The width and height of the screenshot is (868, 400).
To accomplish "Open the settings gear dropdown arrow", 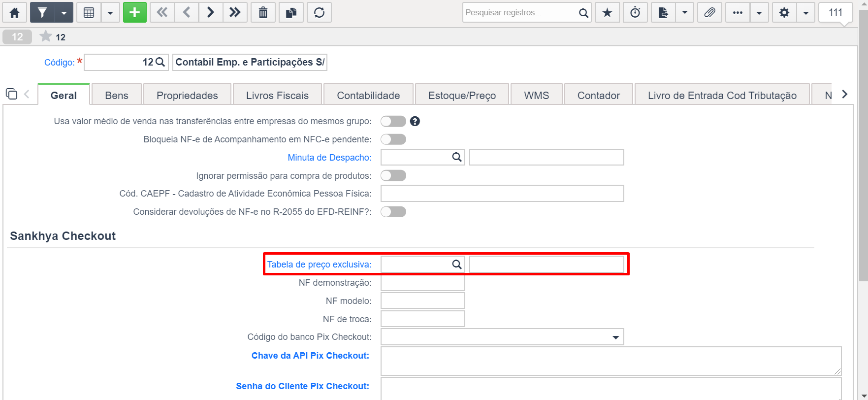I will point(806,12).
